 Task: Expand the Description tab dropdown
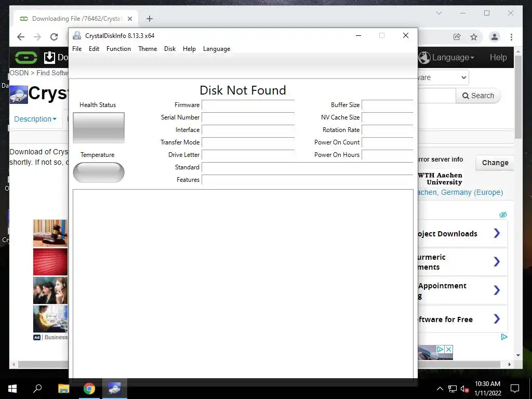pos(35,119)
